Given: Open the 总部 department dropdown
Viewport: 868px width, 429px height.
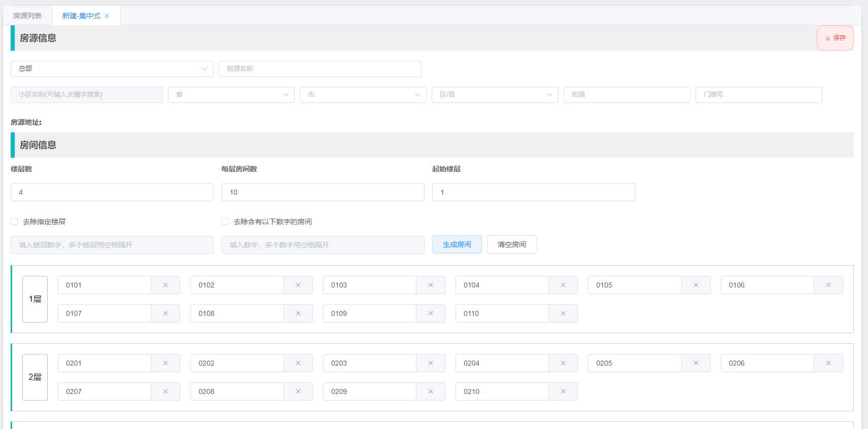Looking at the screenshot, I should 112,69.
